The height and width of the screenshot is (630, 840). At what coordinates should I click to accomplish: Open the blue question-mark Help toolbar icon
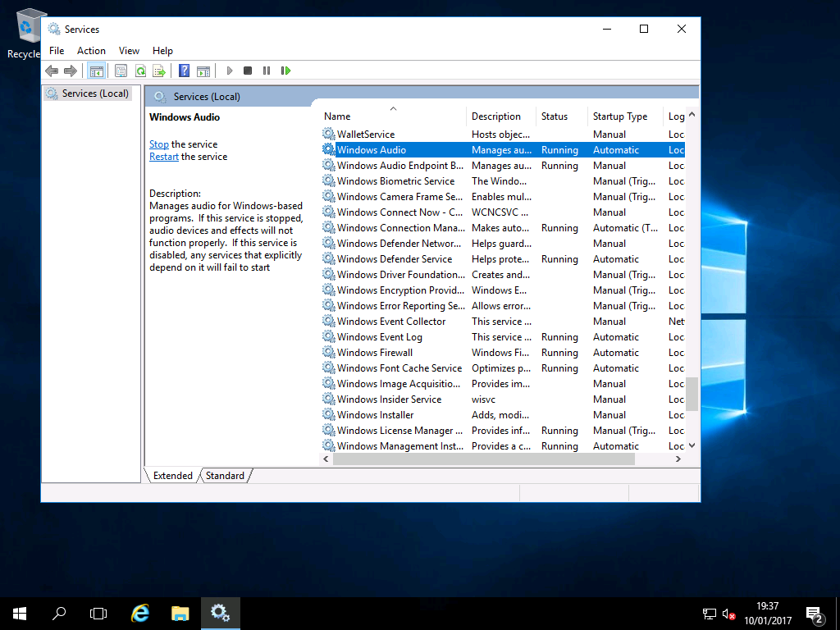pyautogui.click(x=185, y=71)
